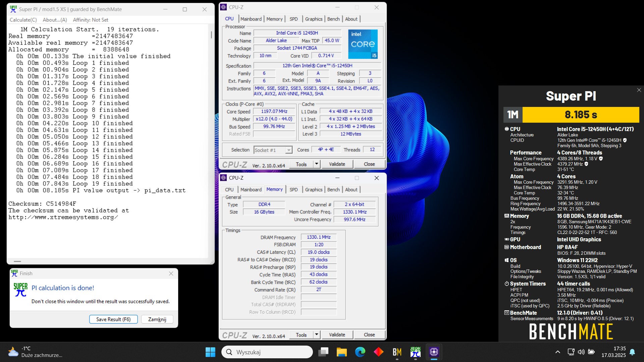Open BenchMate BM icon on taskbar

coord(397,352)
